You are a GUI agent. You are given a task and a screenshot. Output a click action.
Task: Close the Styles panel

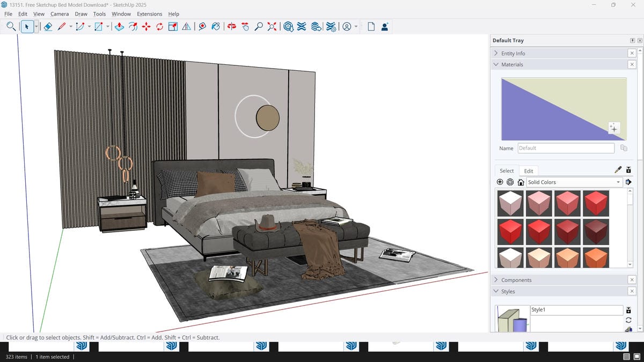click(632, 291)
